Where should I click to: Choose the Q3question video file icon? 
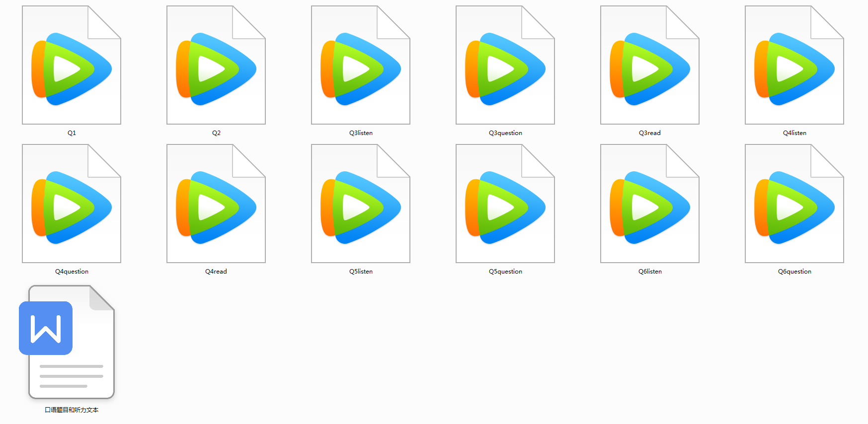(505, 66)
